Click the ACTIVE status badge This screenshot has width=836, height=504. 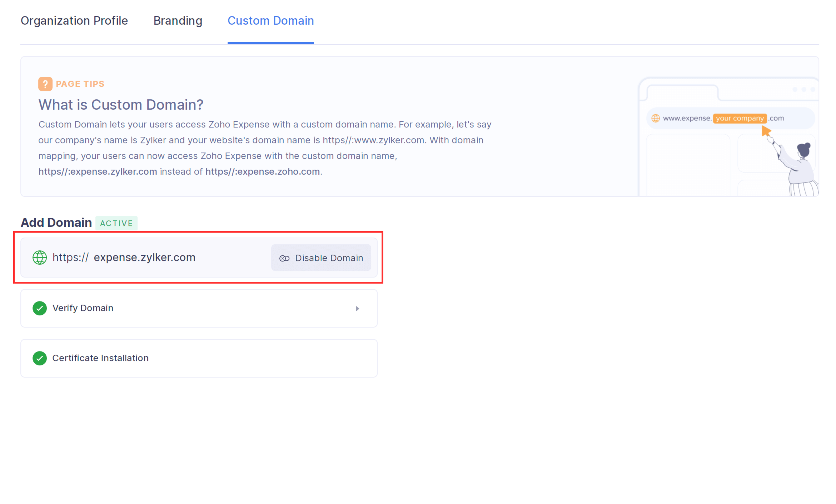pyautogui.click(x=116, y=223)
